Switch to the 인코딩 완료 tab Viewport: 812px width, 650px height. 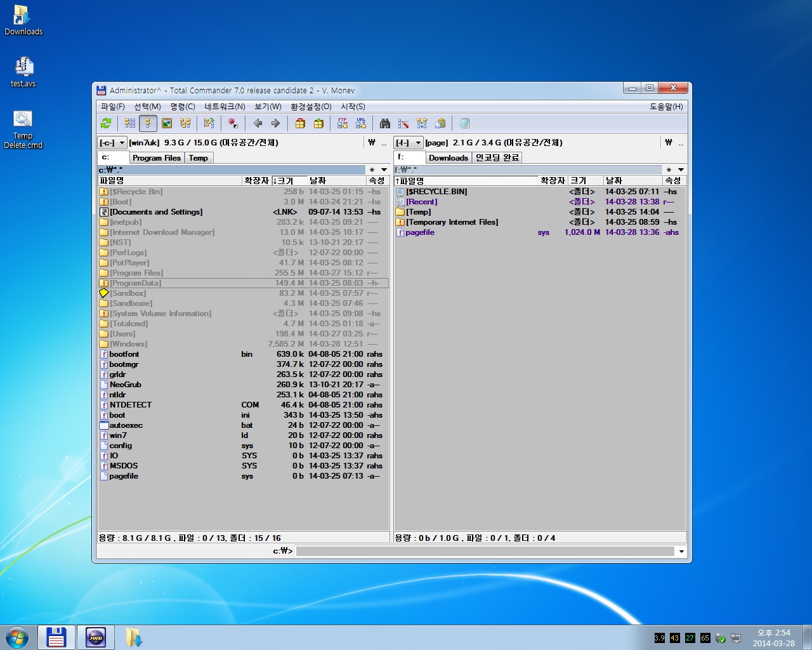click(x=497, y=157)
